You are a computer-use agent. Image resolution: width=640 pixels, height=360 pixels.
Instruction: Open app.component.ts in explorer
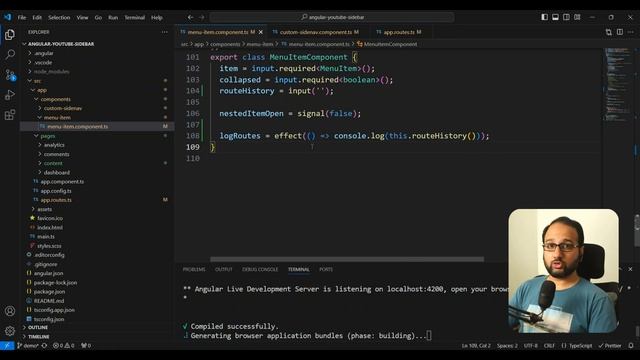[x=62, y=182]
